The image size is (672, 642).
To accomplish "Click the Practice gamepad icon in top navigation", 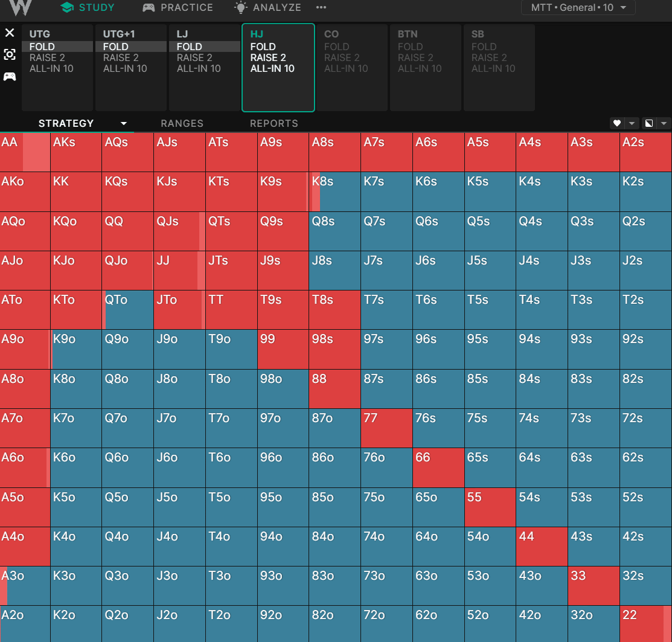I will 149,8.
